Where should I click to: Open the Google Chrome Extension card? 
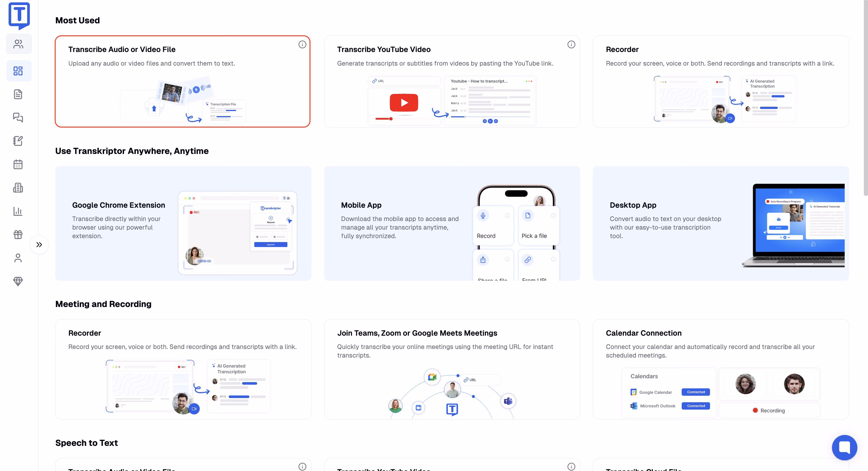click(x=183, y=223)
